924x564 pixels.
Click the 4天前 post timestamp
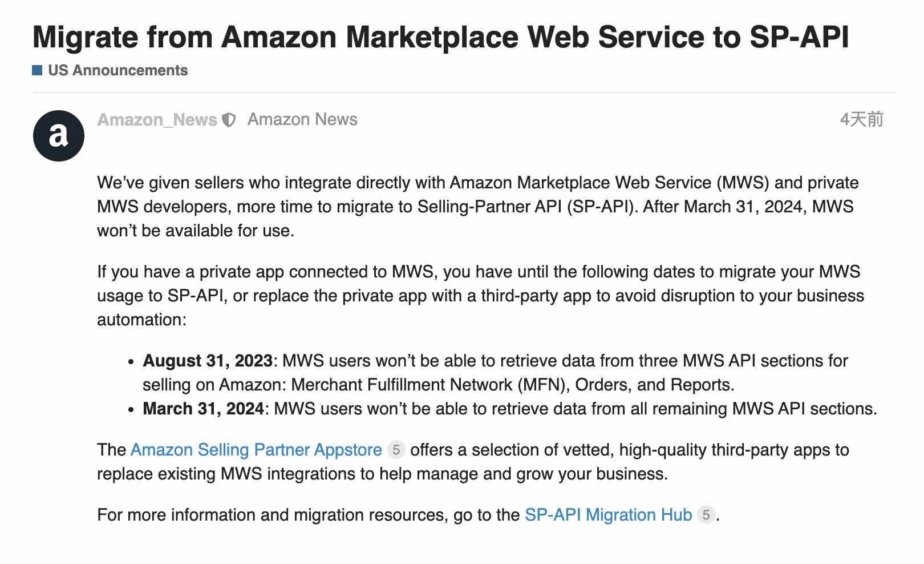[x=861, y=119]
